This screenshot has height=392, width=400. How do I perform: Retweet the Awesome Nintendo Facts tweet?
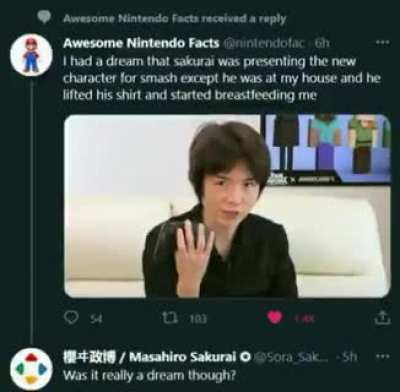(170, 318)
